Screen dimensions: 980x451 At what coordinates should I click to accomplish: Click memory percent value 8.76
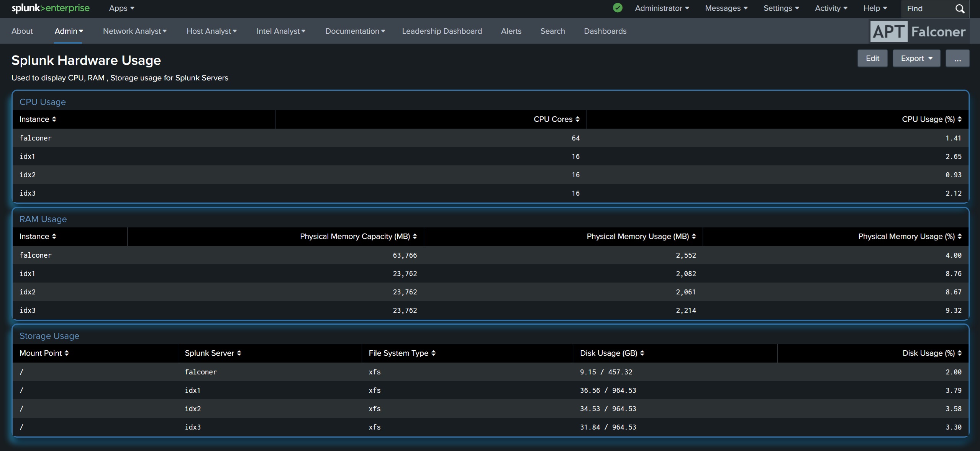[x=953, y=274]
